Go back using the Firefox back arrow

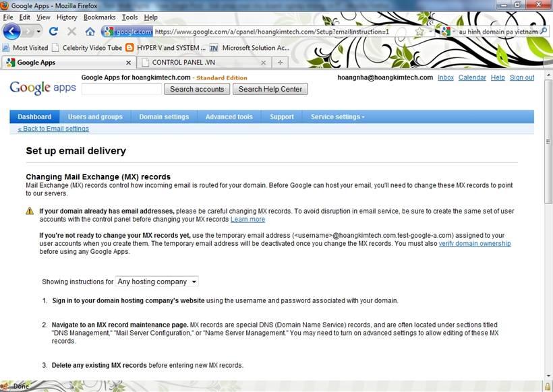click(x=11, y=32)
